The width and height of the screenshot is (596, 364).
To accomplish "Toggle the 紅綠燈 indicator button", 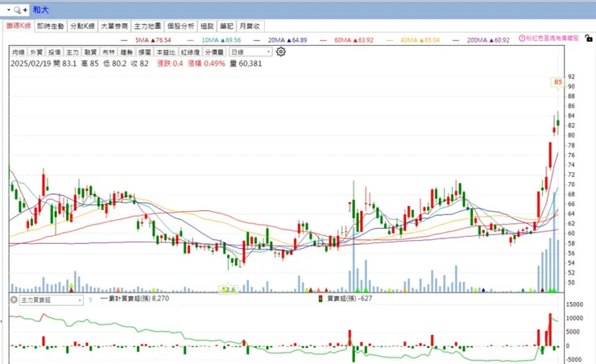I will 190,52.
